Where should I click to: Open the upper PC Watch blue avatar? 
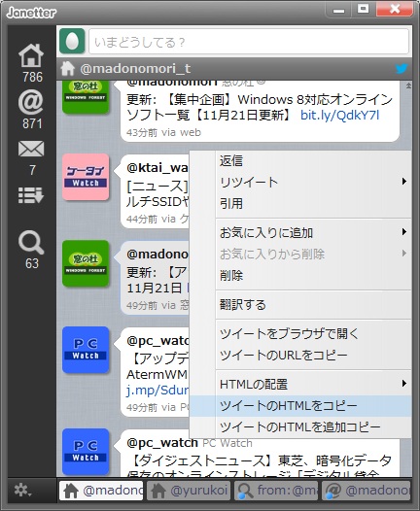(x=86, y=350)
